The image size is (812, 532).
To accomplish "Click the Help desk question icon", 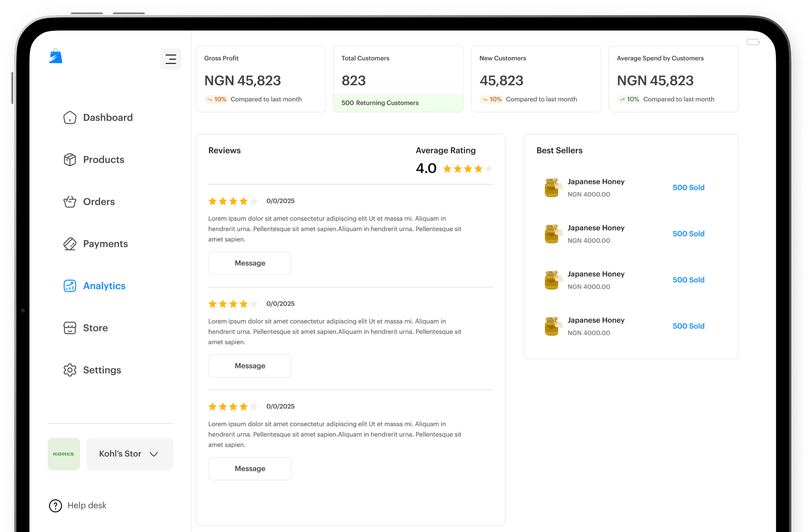I will point(55,506).
